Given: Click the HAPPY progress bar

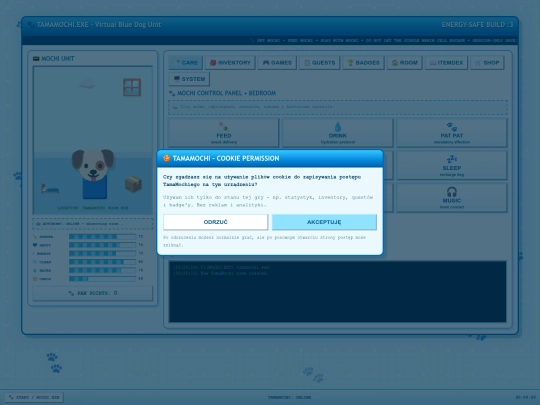Looking at the screenshot, I should (x=102, y=245).
